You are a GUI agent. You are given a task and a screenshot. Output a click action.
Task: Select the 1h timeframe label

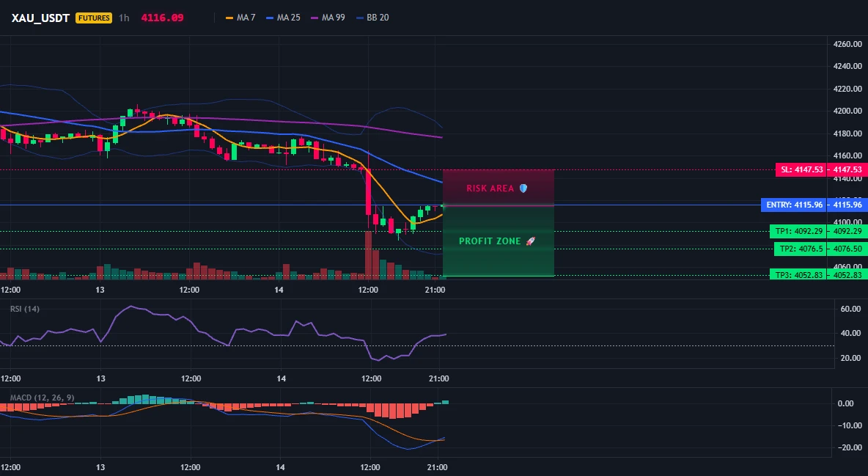(x=124, y=18)
